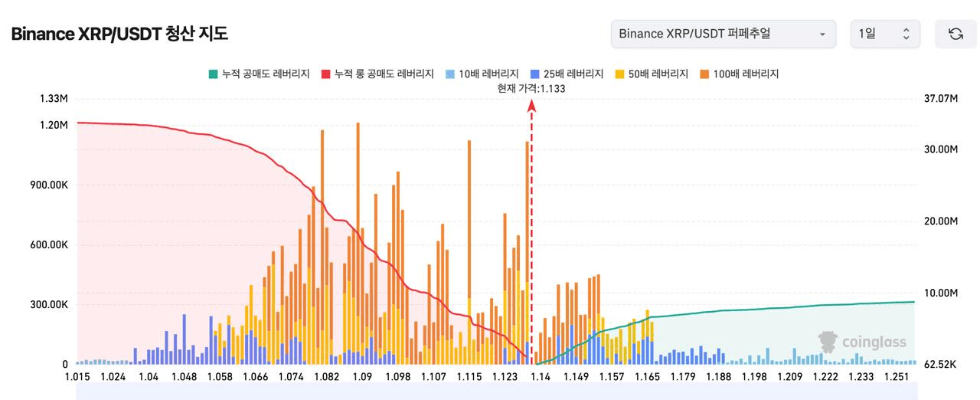The image size is (980, 400).
Task: Toggle 누적 공매도 레버리지 legend series
Action: click(x=259, y=74)
